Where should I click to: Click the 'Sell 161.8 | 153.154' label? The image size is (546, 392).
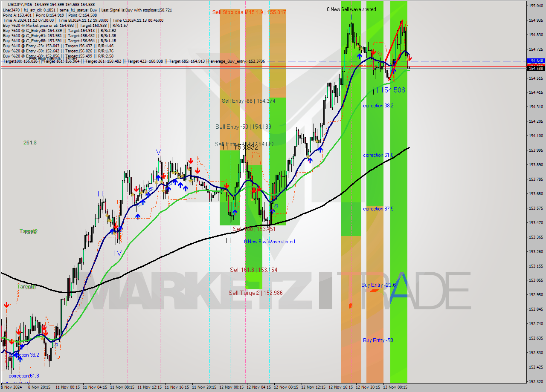pos(253,270)
